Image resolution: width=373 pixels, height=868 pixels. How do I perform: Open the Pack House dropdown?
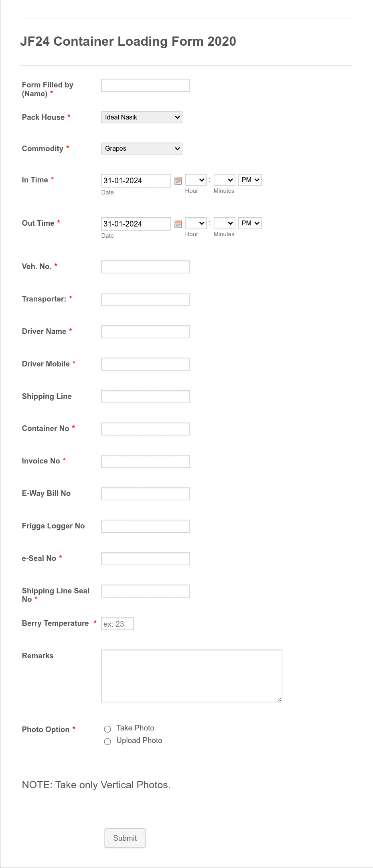click(x=142, y=117)
